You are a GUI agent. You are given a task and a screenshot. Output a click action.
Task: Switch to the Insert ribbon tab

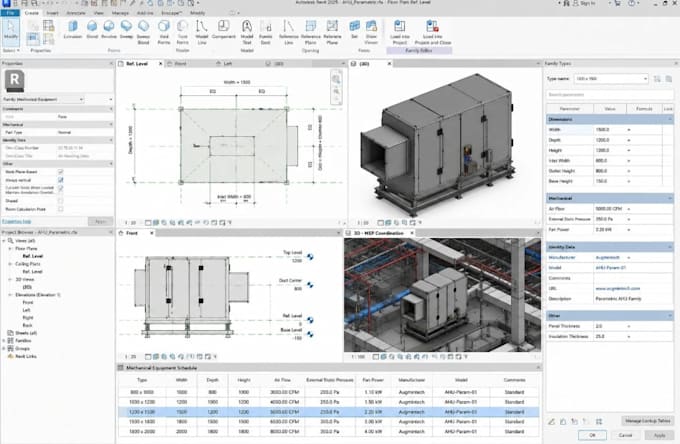(x=52, y=13)
